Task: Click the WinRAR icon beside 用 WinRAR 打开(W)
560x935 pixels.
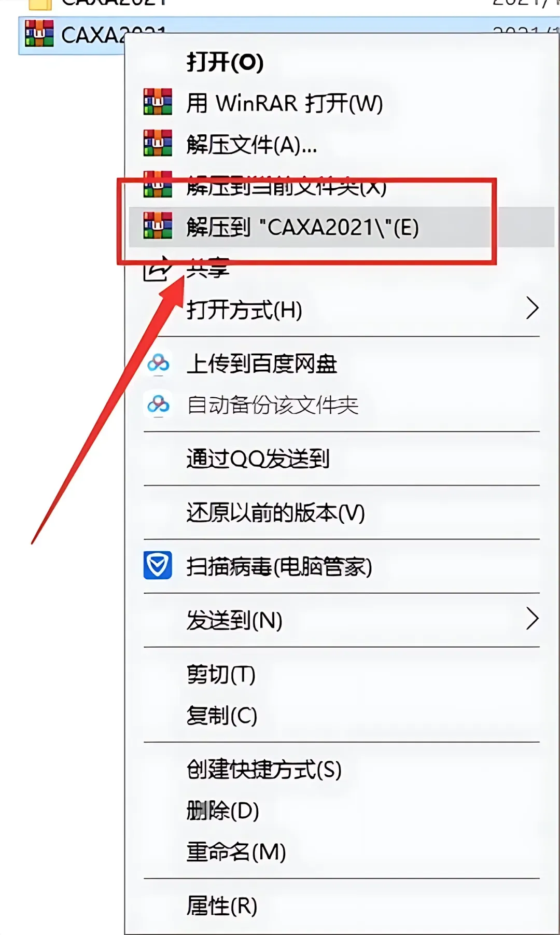Action: (x=158, y=102)
